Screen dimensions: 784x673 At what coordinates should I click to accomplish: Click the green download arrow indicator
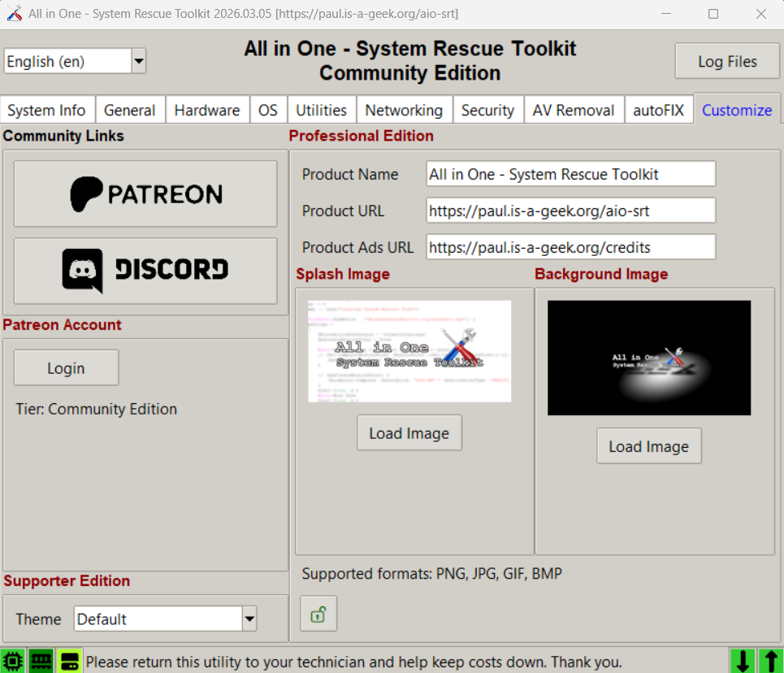pyautogui.click(x=743, y=661)
